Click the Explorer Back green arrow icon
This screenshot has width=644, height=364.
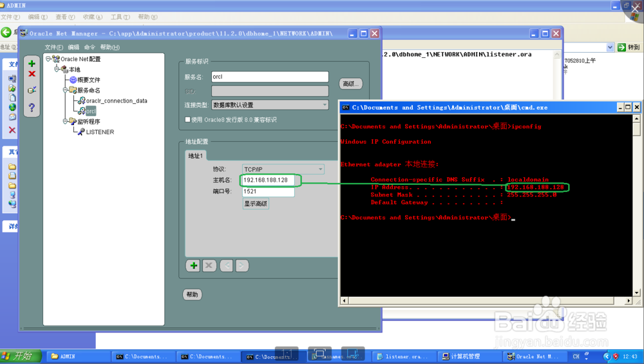coord(6,32)
